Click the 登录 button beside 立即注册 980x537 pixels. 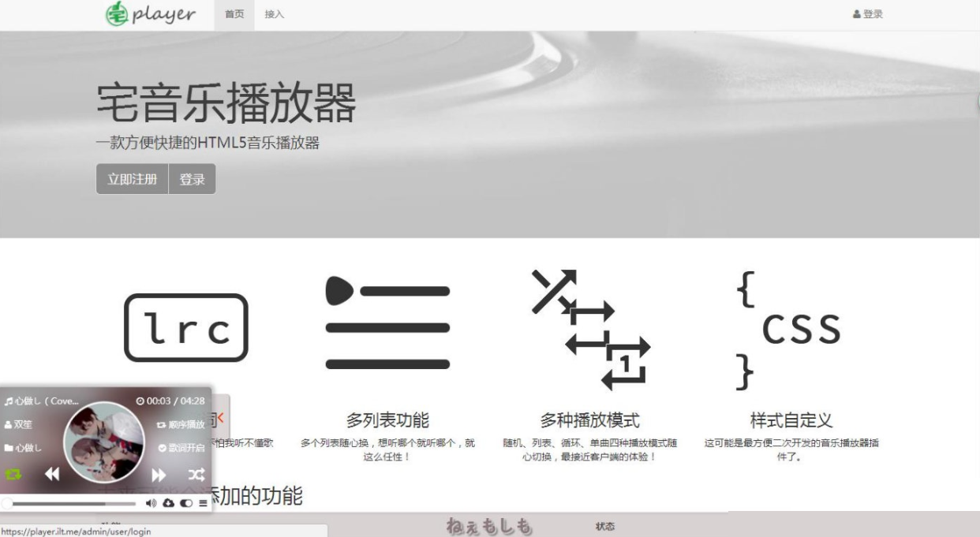click(193, 179)
